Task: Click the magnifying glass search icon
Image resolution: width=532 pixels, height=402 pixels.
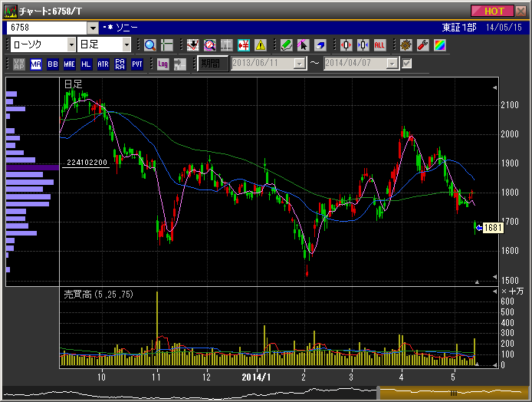Action: point(149,44)
